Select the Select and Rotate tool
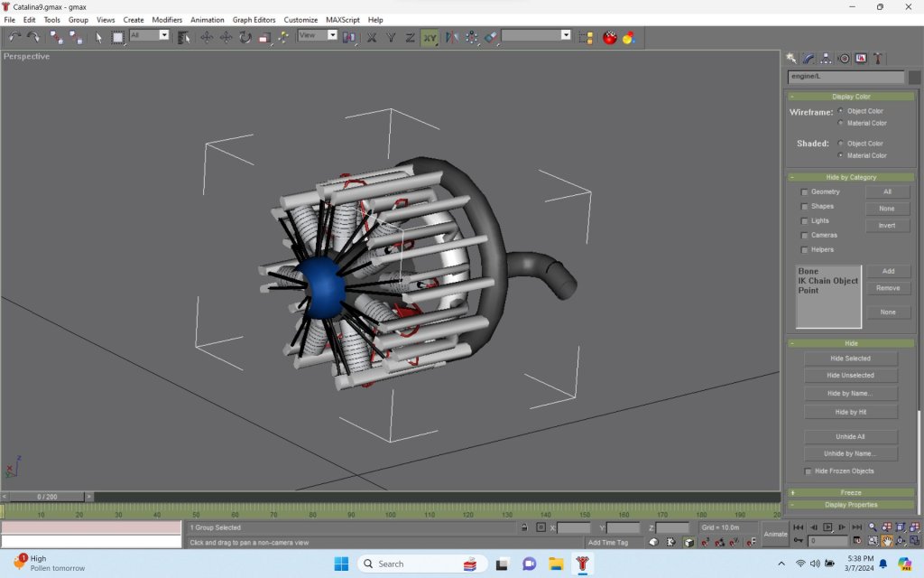The image size is (924, 578). 245,37
